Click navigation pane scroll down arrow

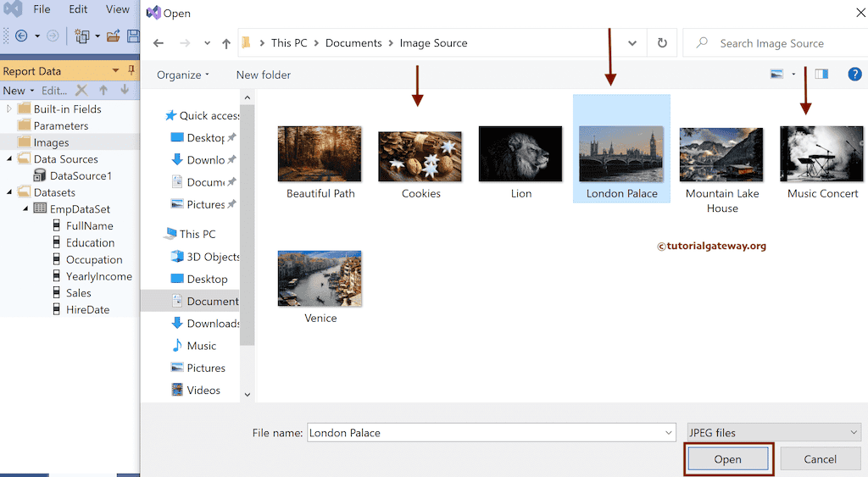click(x=248, y=395)
